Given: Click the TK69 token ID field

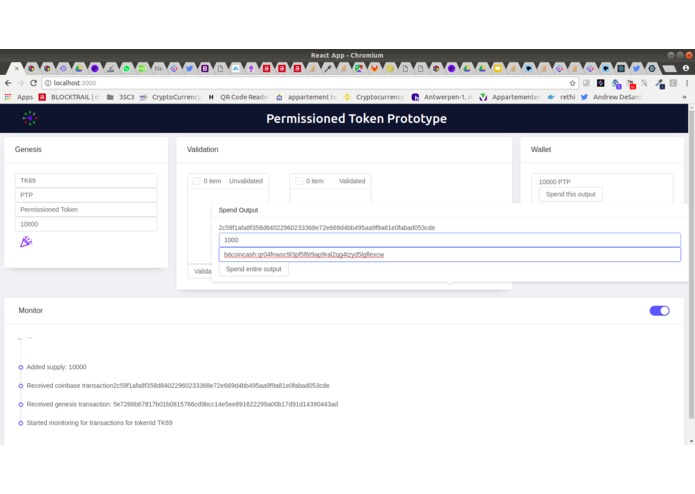Looking at the screenshot, I should pos(86,180).
